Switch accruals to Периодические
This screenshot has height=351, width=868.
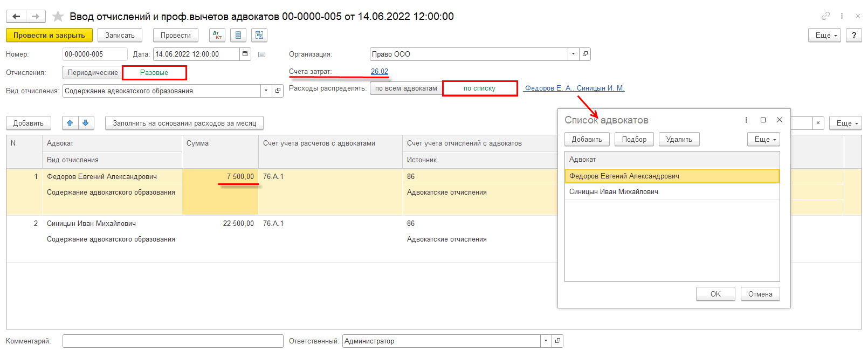point(93,73)
